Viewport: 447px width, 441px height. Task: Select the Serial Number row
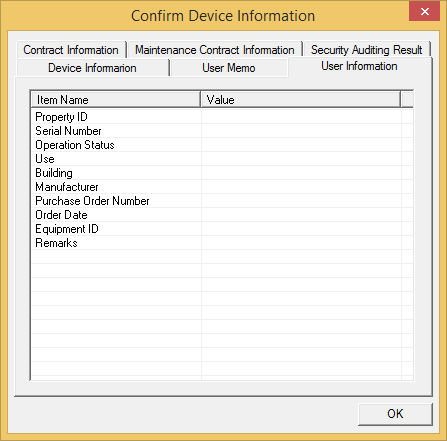coord(222,131)
